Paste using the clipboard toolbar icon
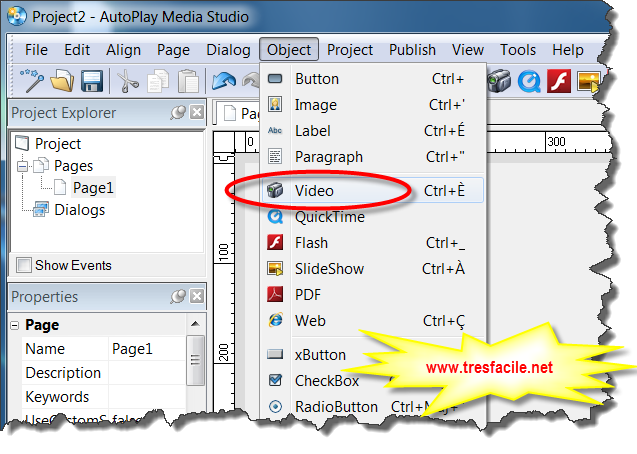The height and width of the screenshot is (454, 637). click(188, 80)
